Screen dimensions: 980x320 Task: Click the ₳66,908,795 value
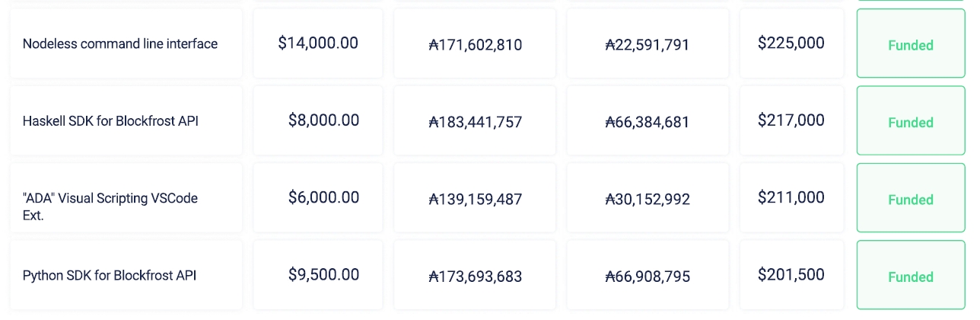click(x=647, y=277)
